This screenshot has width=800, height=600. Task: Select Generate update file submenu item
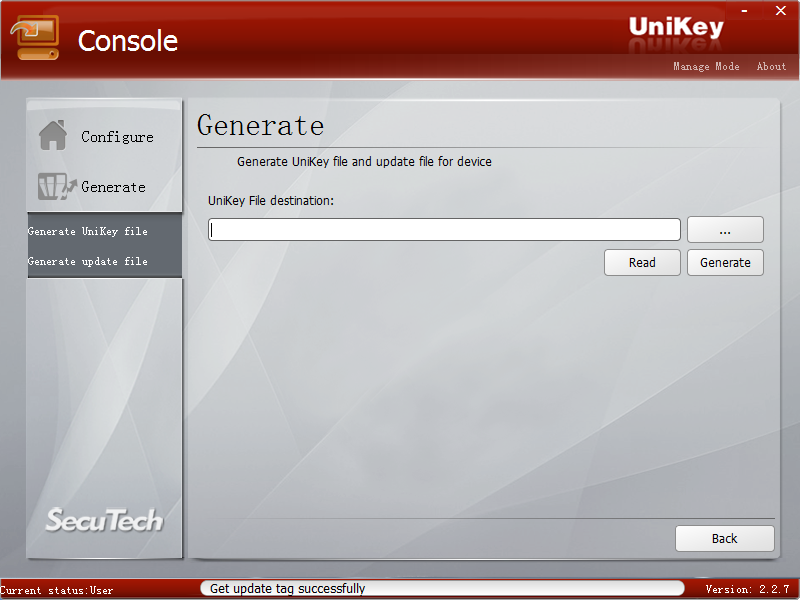click(88, 261)
